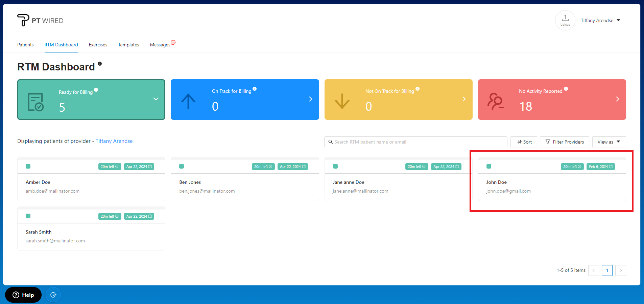Screen dimensions: 644x304
Task: Click the RTM patient search field
Action: [415, 142]
